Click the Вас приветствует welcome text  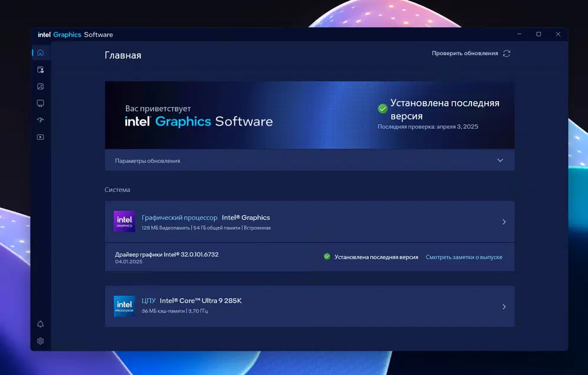pyautogui.click(x=158, y=109)
